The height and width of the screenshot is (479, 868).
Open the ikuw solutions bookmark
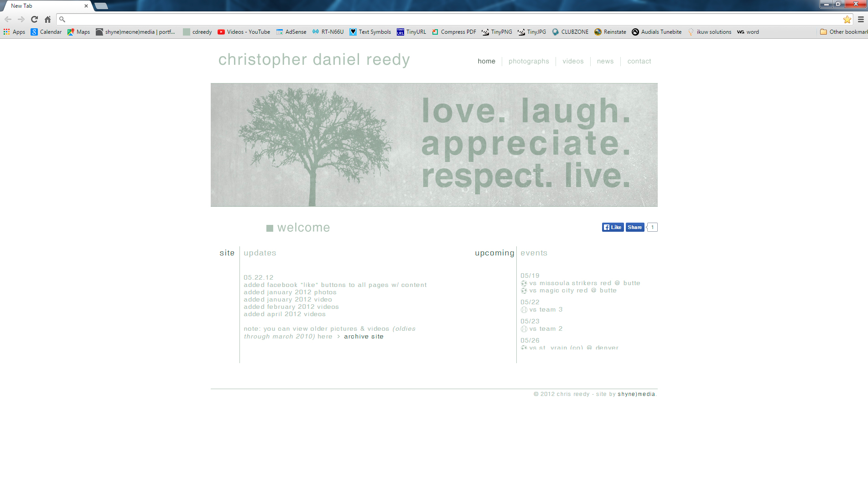click(x=709, y=32)
